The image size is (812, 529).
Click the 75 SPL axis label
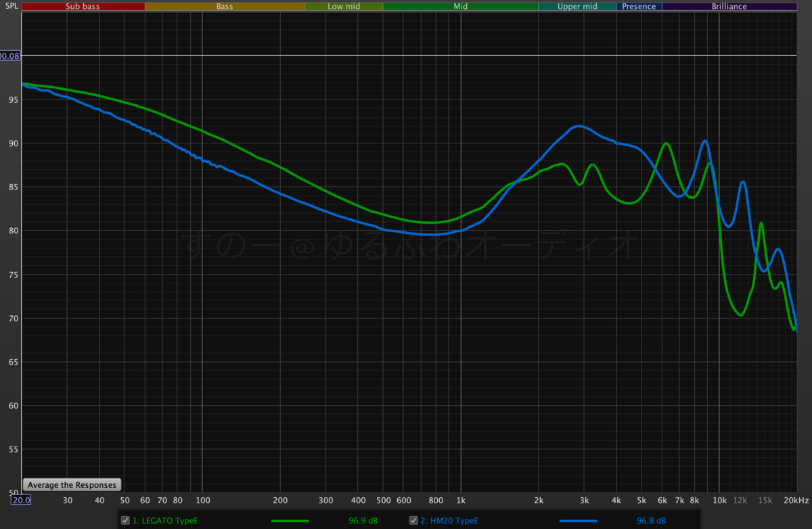(13, 275)
